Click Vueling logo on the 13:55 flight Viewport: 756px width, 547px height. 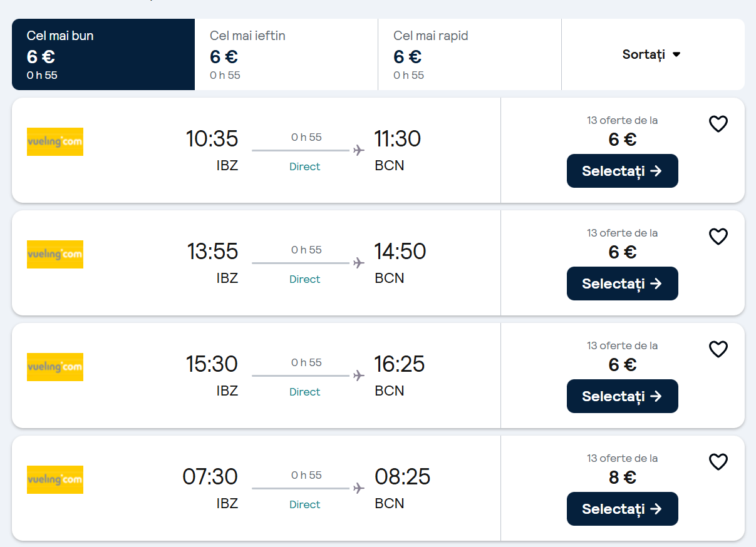(x=55, y=255)
